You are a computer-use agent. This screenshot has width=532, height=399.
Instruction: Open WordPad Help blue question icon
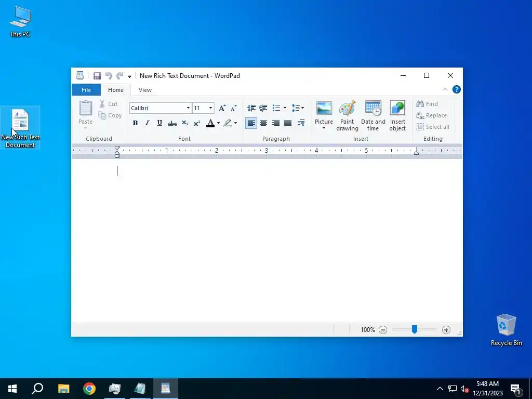tap(457, 89)
